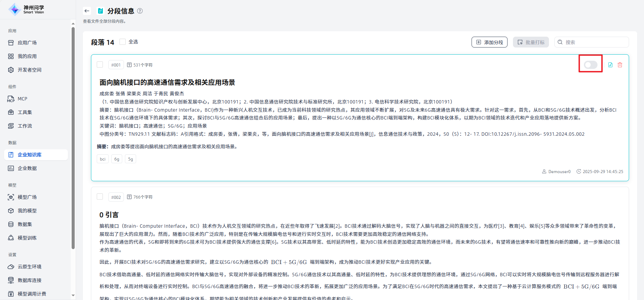The height and width of the screenshot is (300, 644).
Task: Open 企业数据 menu item
Action: point(27,168)
